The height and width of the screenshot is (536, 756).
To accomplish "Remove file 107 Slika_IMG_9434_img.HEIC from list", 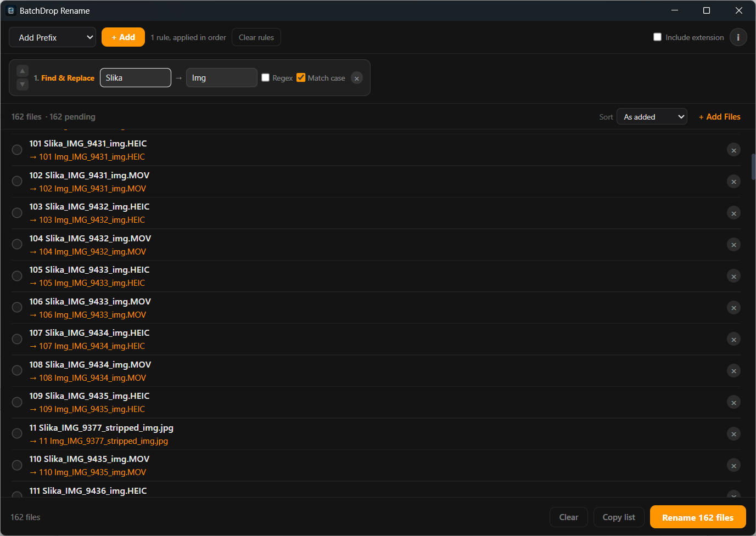I will 733,339.
